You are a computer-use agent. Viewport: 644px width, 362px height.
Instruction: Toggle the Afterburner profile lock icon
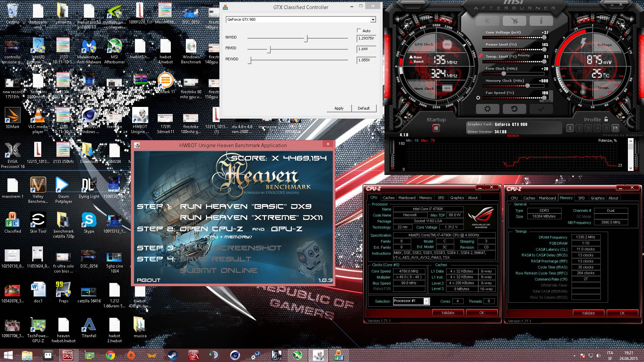coord(606,119)
